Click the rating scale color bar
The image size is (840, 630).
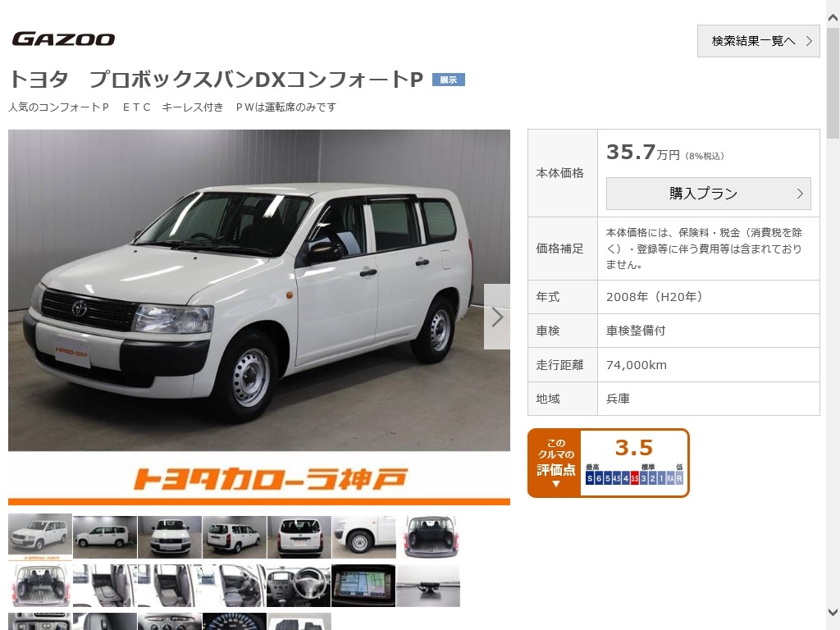click(634, 478)
